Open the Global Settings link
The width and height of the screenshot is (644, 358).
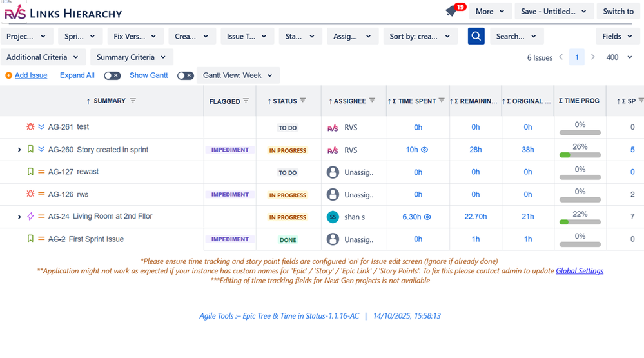pos(580,271)
